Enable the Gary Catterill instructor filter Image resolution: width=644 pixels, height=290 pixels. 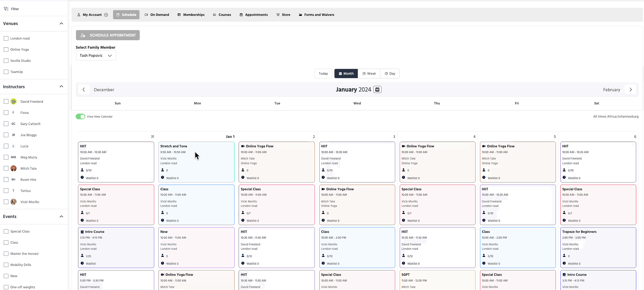coord(6,124)
